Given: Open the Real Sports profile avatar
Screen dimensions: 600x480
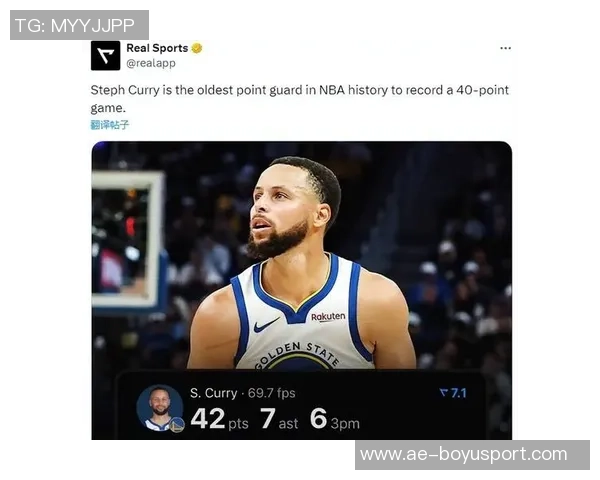Looking at the screenshot, I should [105, 56].
